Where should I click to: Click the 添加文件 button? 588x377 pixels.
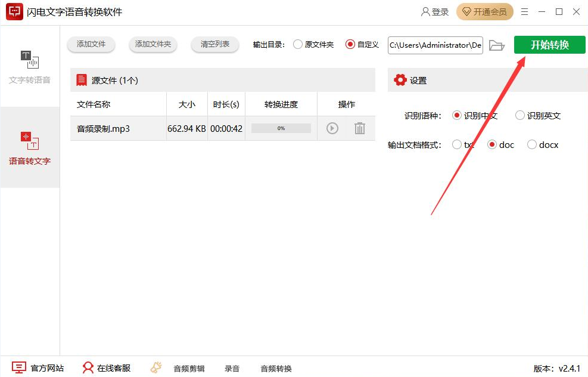pos(91,44)
